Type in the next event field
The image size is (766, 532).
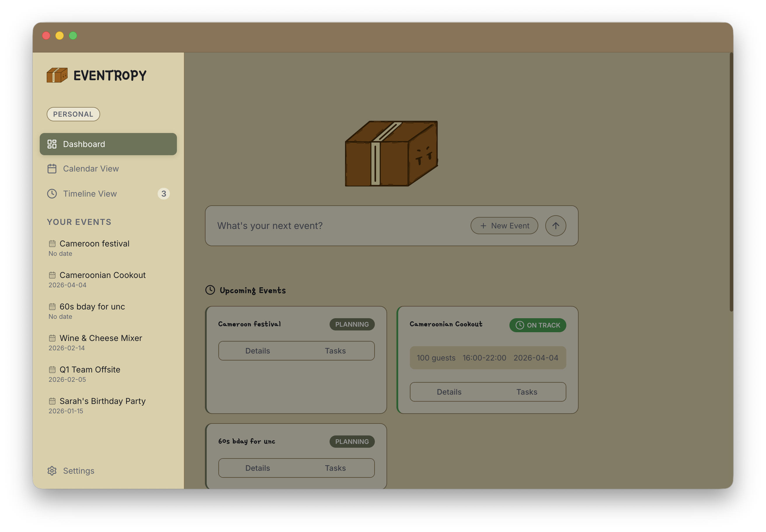click(x=334, y=226)
